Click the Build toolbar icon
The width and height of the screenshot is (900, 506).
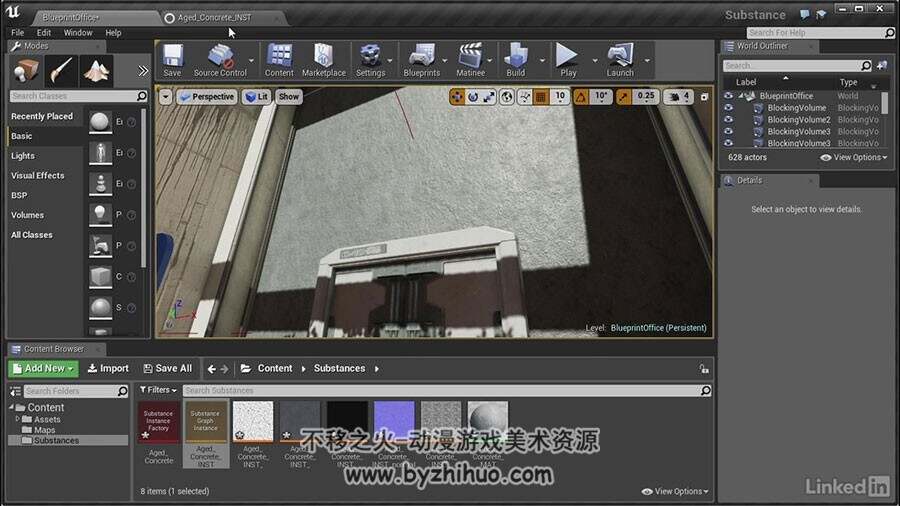pos(515,60)
